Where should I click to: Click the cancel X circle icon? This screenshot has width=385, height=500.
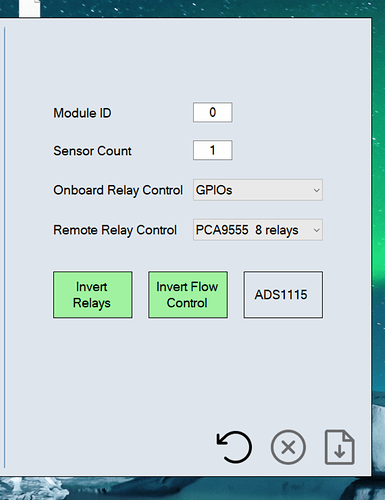click(288, 447)
